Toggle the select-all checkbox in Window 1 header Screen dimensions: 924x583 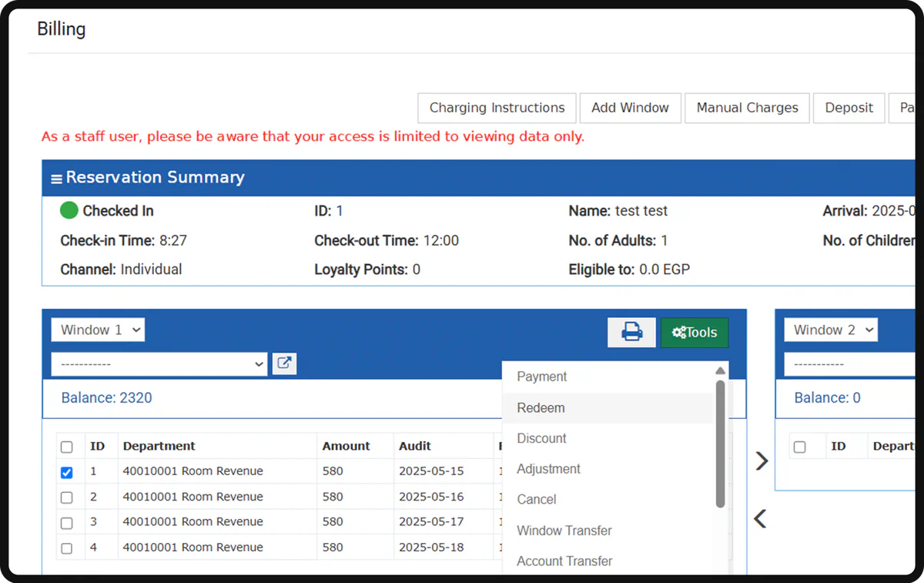pyautogui.click(x=67, y=447)
